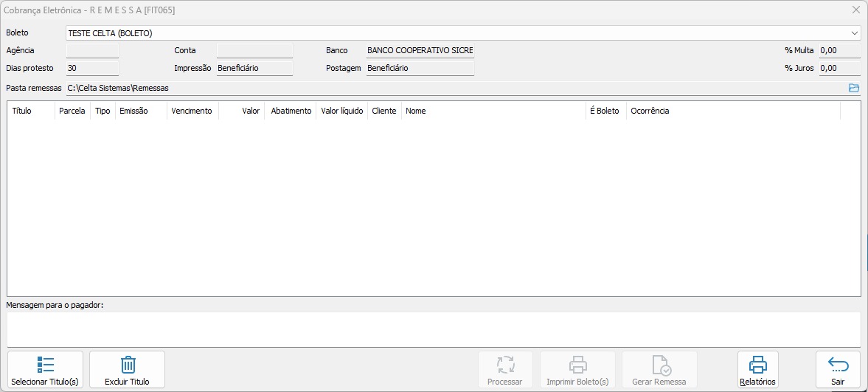868x392 pixels.
Task: Click the Título column header
Action: click(22, 111)
